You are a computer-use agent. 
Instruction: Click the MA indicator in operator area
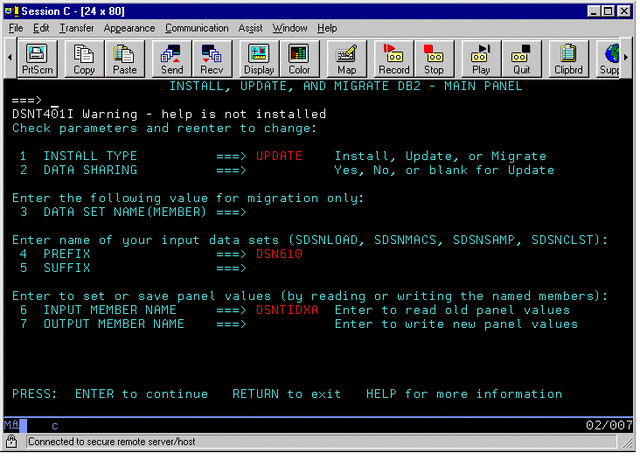pyautogui.click(x=11, y=425)
